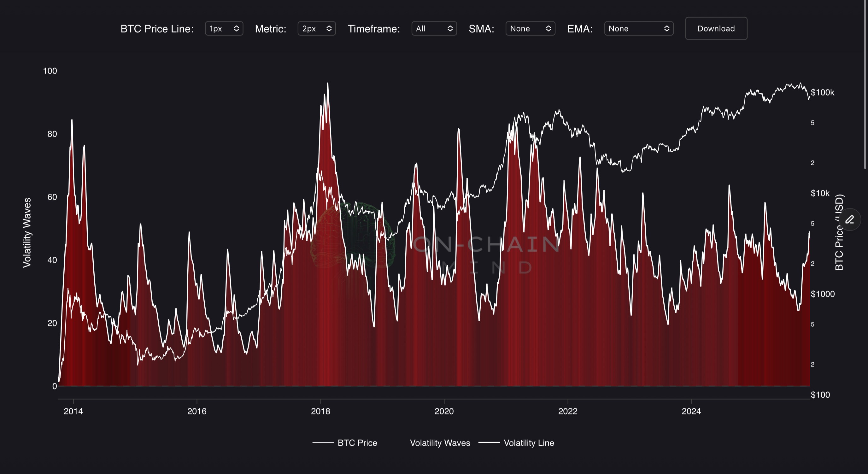Toggle Volatility Line series in legend

[529, 443]
